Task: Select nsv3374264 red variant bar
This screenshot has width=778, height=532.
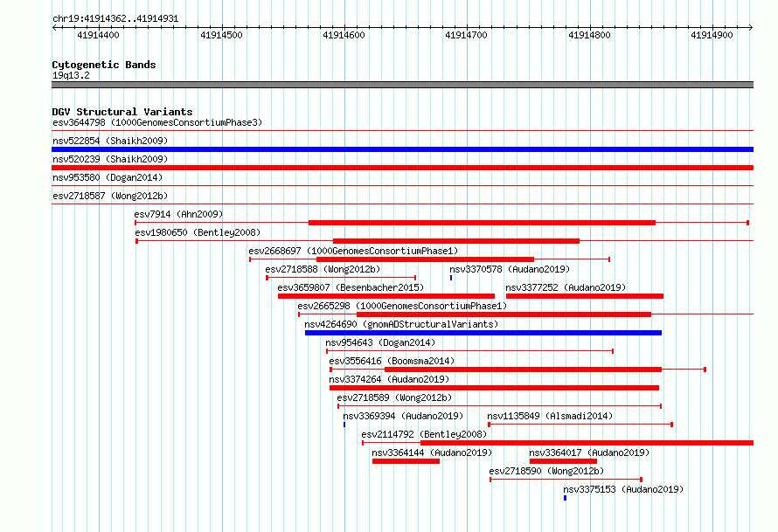Action: tap(494, 388)
